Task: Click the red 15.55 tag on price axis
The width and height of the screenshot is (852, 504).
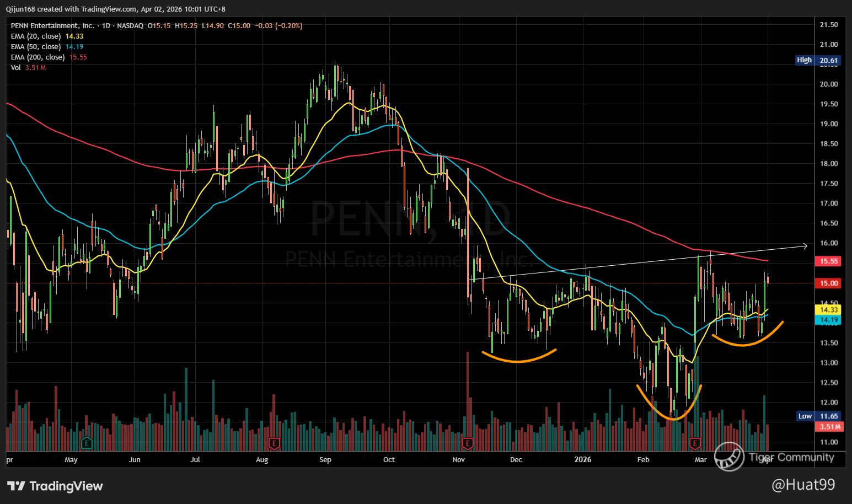Action: [829, 261]
